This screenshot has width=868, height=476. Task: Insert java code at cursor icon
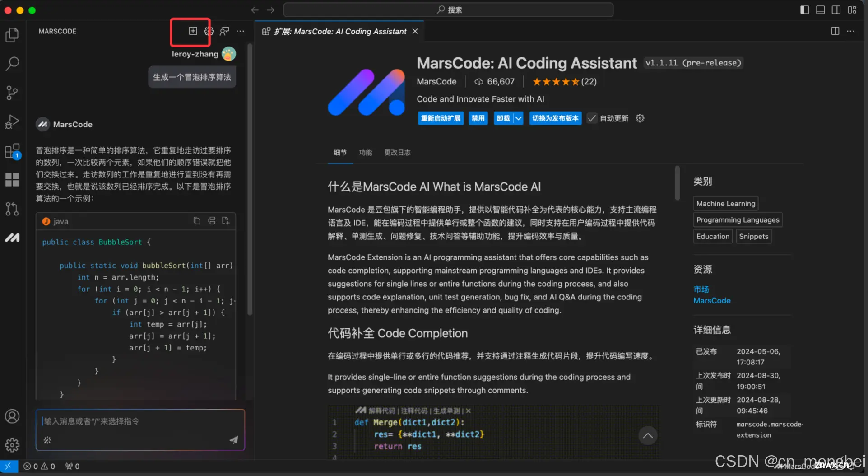click(211, 221)
